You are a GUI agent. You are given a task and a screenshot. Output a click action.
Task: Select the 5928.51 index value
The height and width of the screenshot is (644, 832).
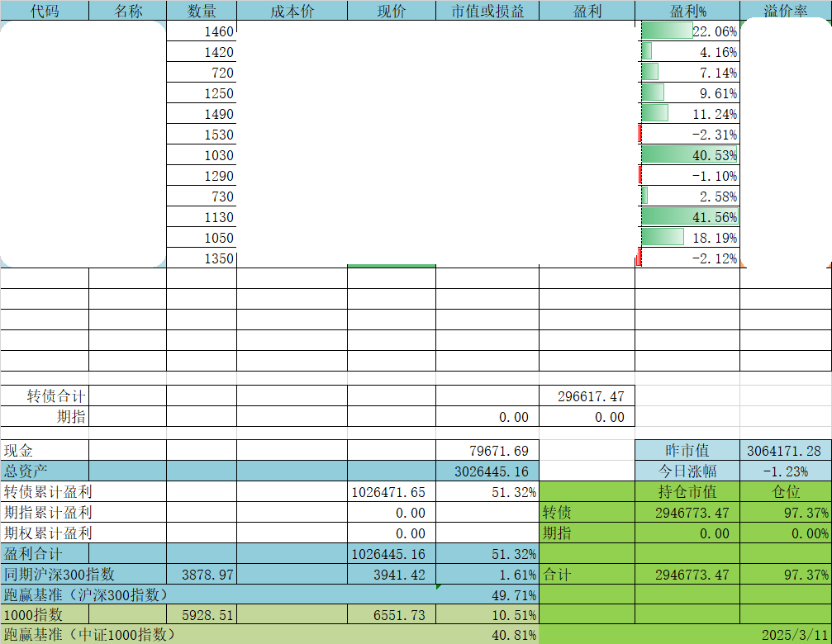coord(202,614)
